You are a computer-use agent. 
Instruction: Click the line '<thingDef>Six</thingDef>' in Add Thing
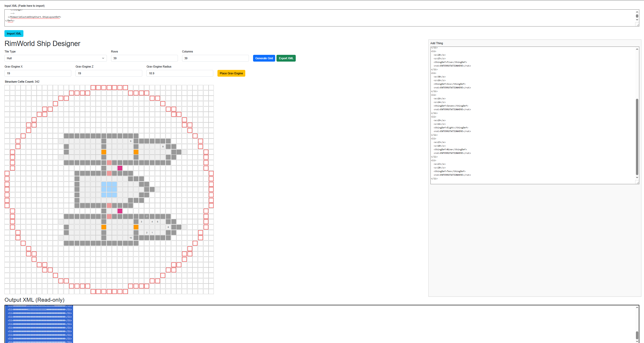coord(449,84)
